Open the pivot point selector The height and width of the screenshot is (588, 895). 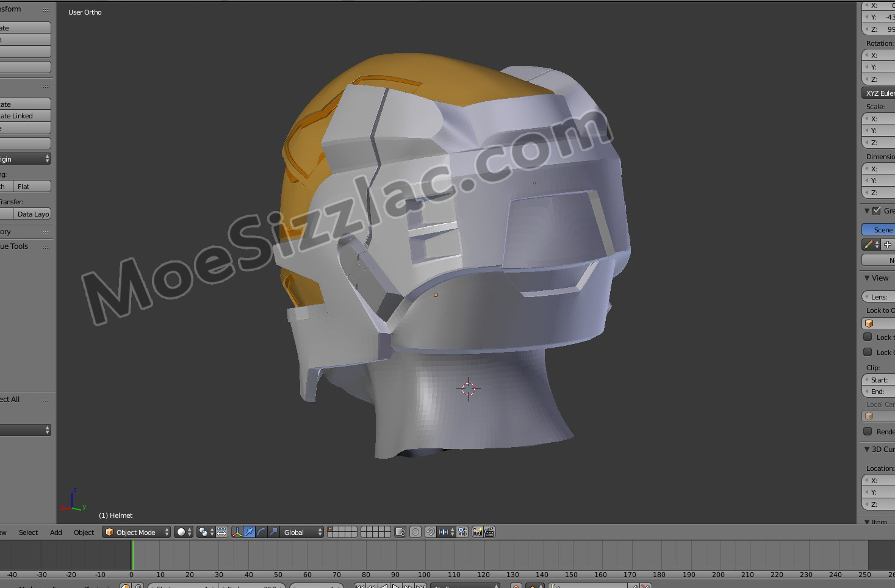206,532
